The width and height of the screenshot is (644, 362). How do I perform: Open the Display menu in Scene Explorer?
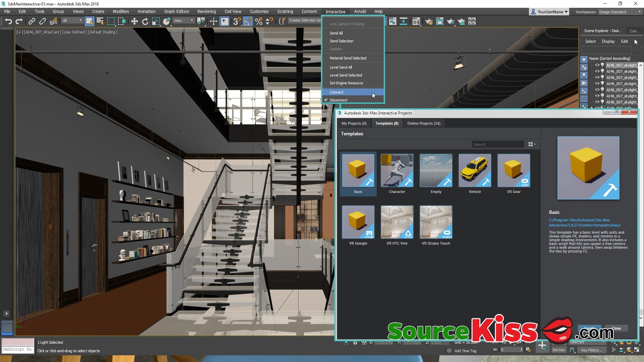tap(608, 41)
